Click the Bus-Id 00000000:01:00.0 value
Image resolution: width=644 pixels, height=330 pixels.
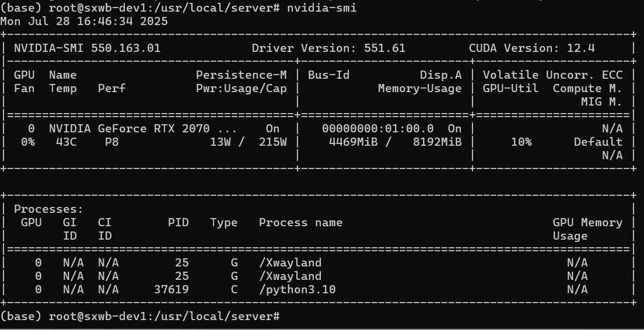coord(378,128)
